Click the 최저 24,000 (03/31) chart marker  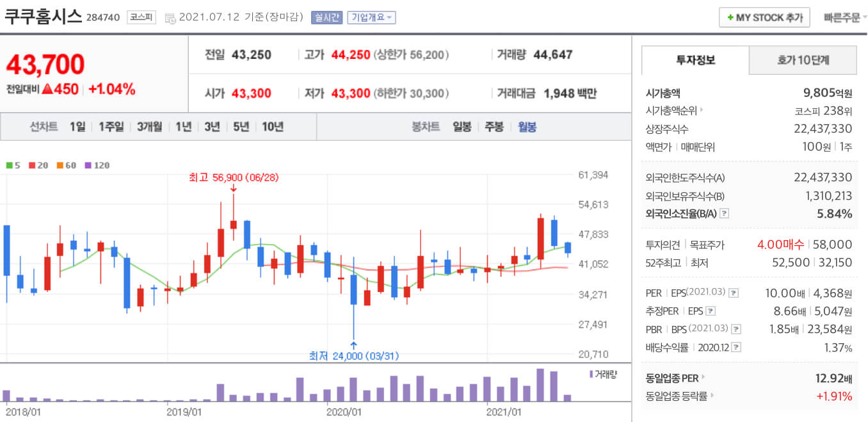(353, 355)
